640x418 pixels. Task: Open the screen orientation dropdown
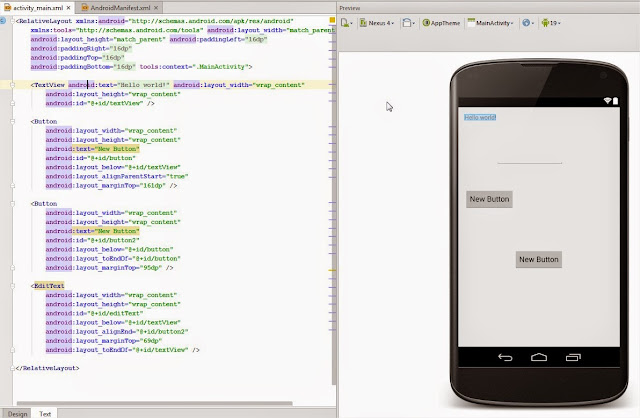(408, 23)
